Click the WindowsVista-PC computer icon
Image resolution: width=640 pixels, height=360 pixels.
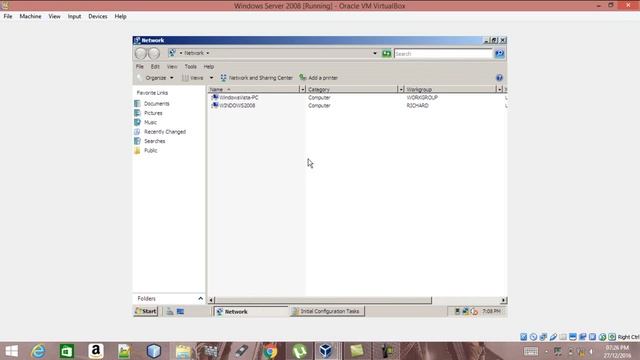pyautogui.click(x=215, y=98)
